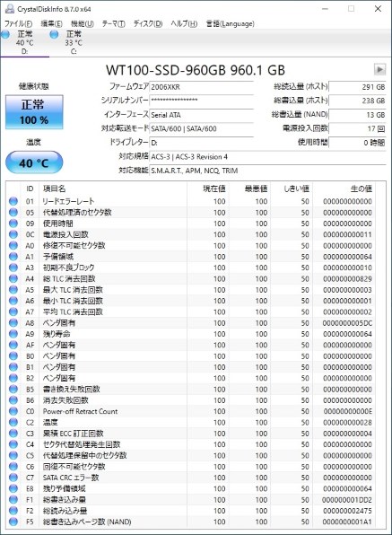This screenshot has width=392, height=535.
Task: Click the status circle for ID F5
Action: (x=13, y=522)
